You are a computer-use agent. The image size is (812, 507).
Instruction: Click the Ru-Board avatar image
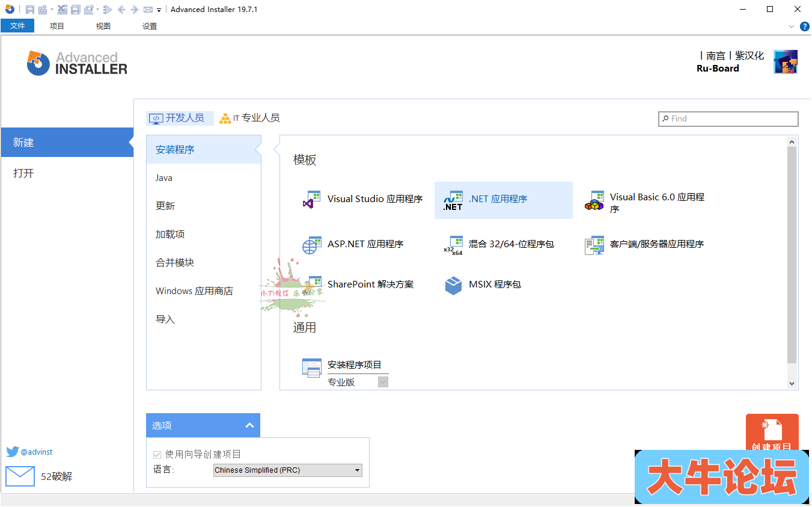[786, 62]
